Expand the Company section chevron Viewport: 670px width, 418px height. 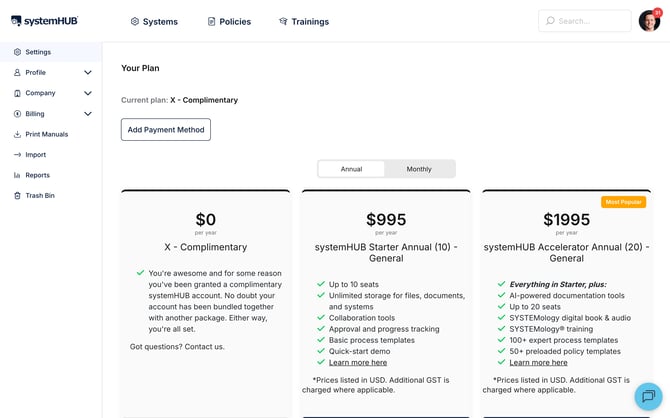[88, 93]
